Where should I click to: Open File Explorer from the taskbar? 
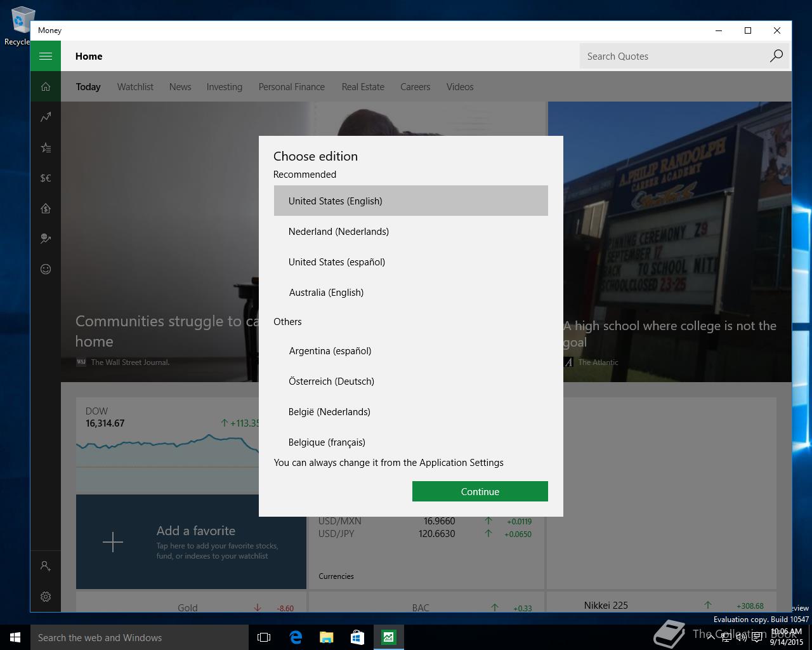point(326,637)
